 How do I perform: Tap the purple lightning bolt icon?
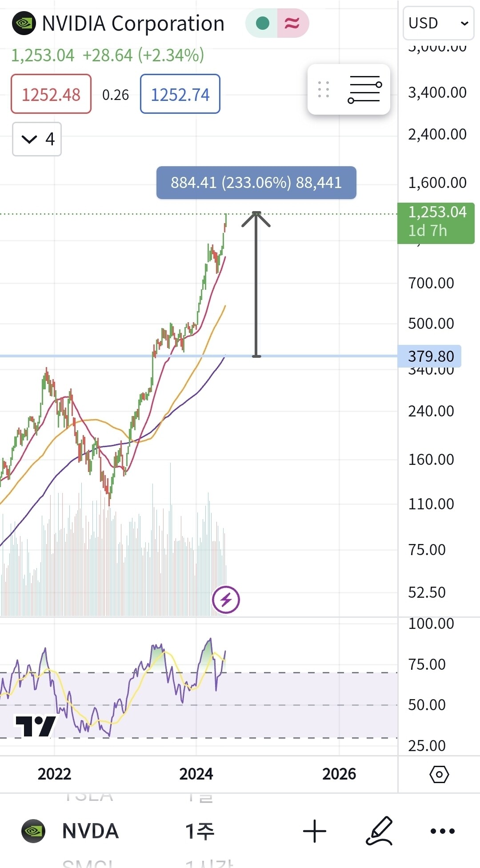[226, 600]
